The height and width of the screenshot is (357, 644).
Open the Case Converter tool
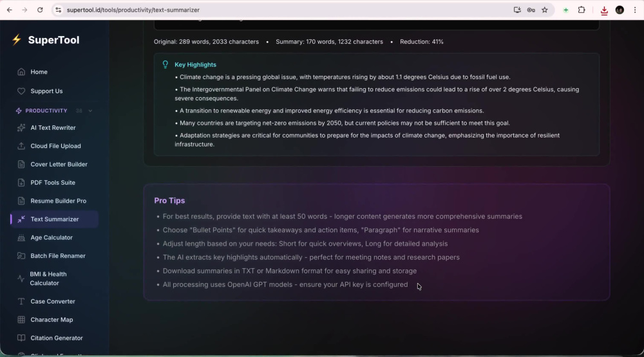pos(54,301)
